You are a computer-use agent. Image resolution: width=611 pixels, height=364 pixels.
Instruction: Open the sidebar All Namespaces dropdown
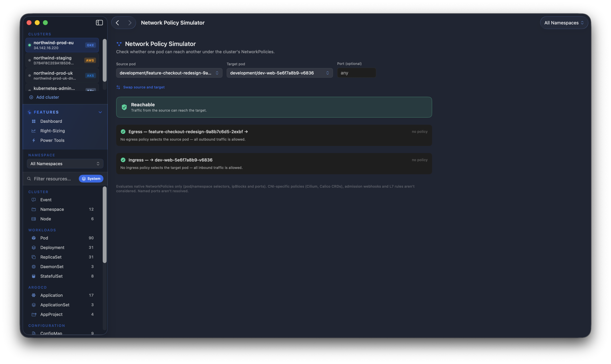pos(65,164)
